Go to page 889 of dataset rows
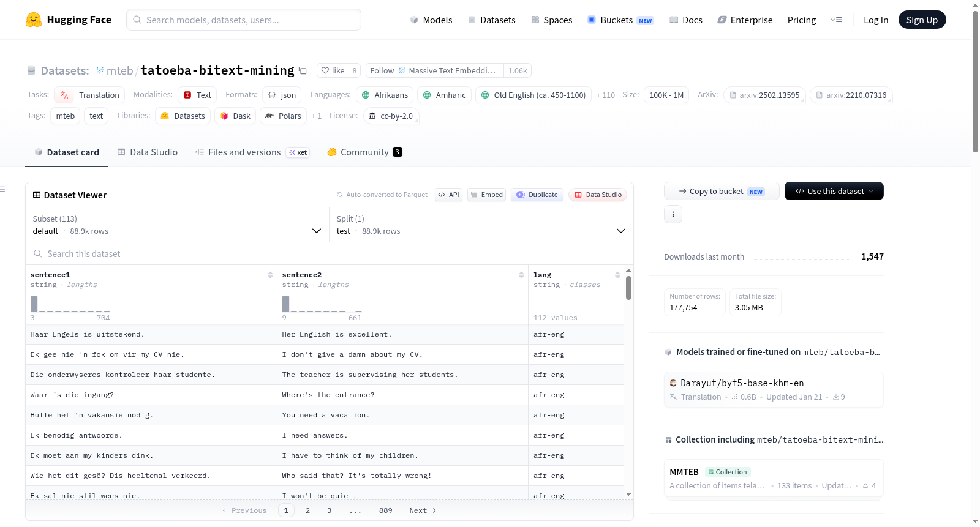The image size is (980, 527). point(385,510)
